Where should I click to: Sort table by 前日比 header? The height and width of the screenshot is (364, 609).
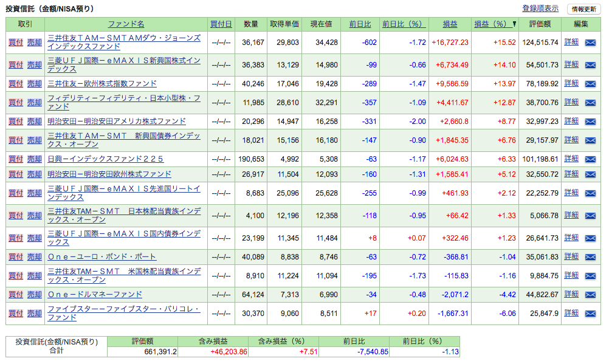(360, 24)
